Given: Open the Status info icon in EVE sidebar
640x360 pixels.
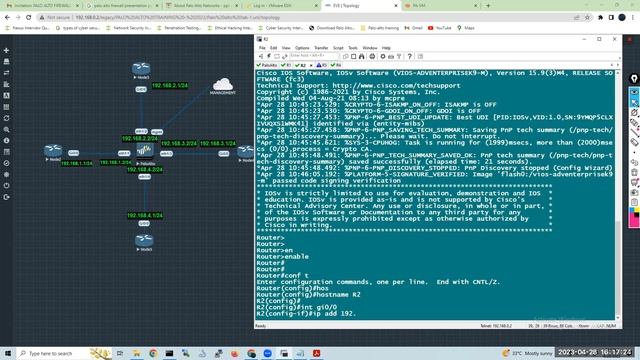Looking at the screenshot, I should point(6,140).
